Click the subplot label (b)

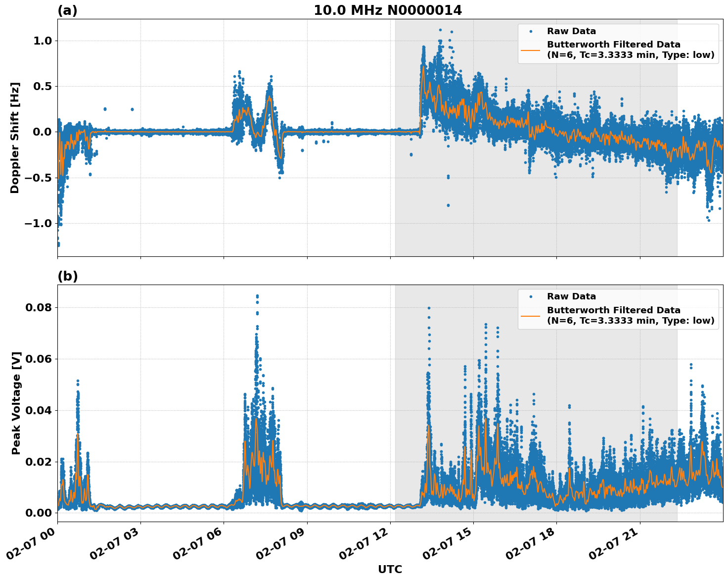68,276
